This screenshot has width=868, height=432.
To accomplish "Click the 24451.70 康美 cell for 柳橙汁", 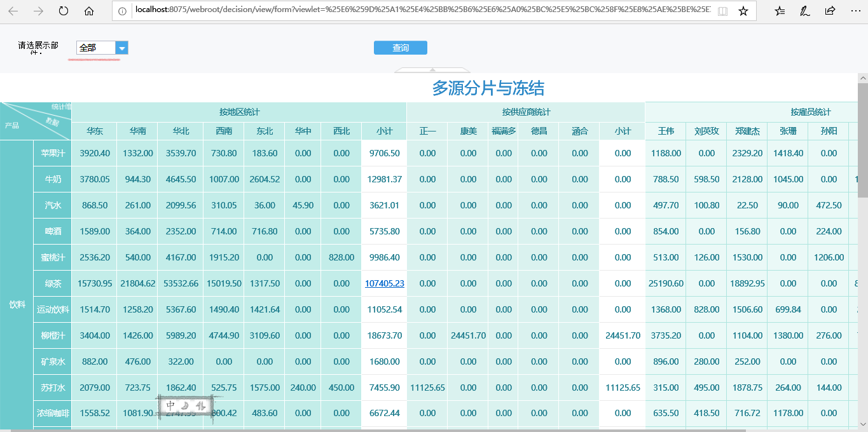I will tap(468, 335).
